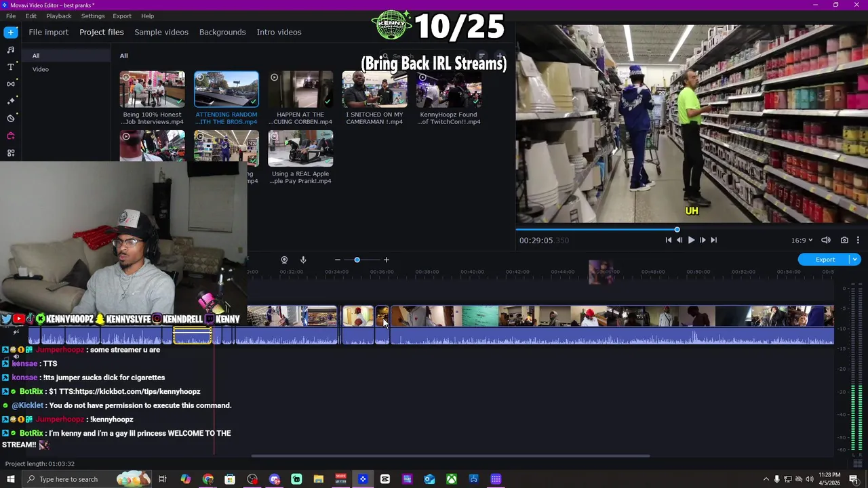Click the Export button

tap(825, 260)
